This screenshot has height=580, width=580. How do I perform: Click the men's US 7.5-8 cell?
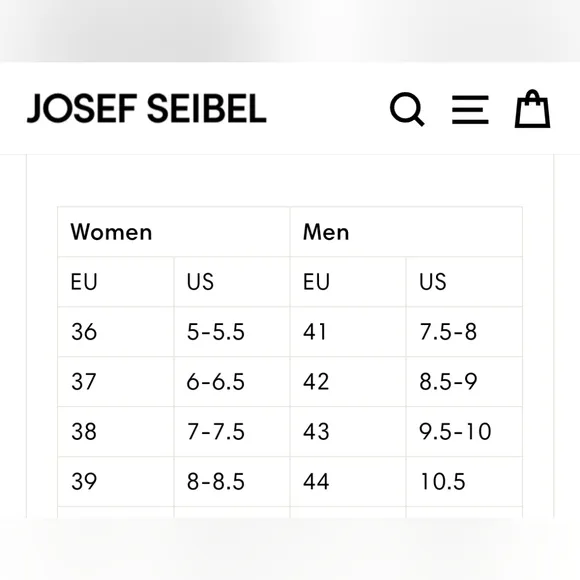464,332
